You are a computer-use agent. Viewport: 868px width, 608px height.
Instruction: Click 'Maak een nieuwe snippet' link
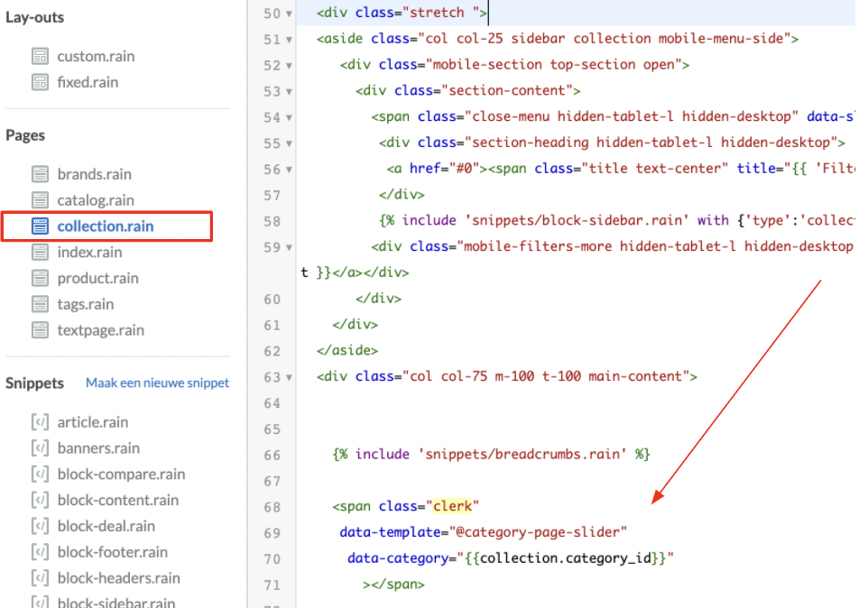[157, 383]
